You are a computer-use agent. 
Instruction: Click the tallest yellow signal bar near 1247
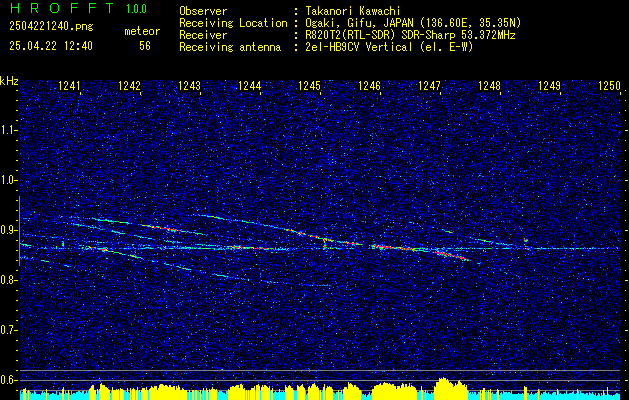(x=443, y=388)
